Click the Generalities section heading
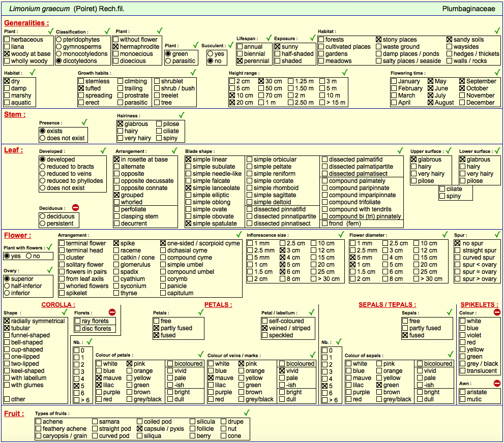504x443 pixels. [26, 23]
